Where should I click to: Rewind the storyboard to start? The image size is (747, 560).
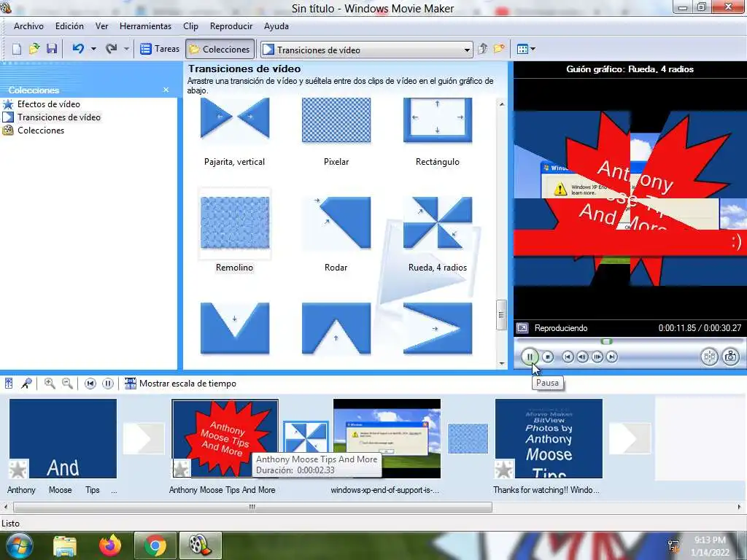[x=90, y=384]
